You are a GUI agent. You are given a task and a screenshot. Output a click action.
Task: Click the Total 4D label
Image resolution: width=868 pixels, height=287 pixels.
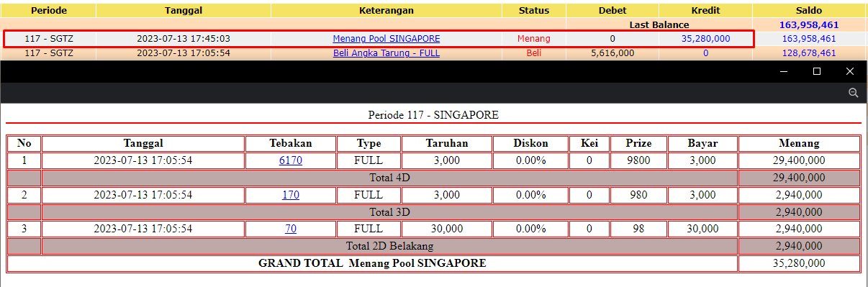(x=389, y=178)
